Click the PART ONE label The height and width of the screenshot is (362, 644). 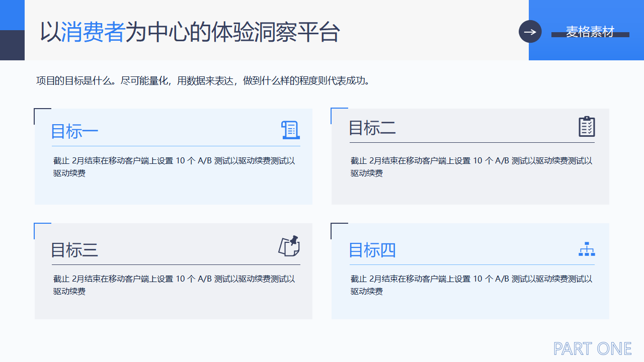click(x=592, y=348)
